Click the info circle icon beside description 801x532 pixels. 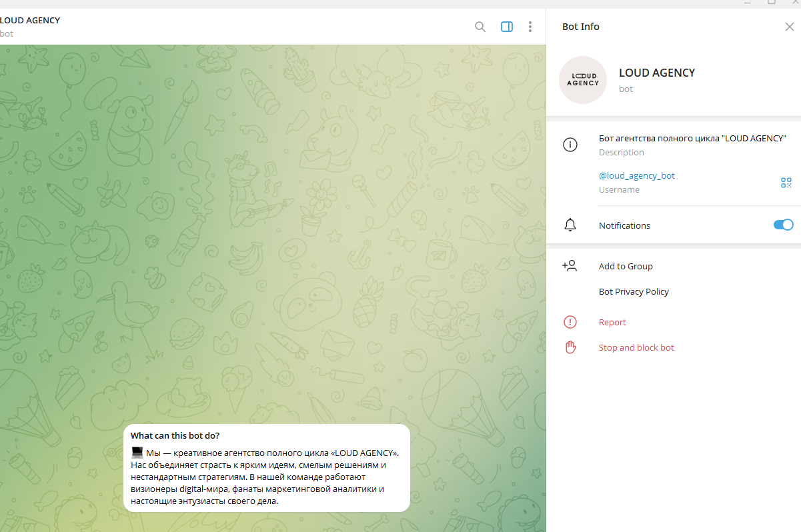(x=570, y=145)
